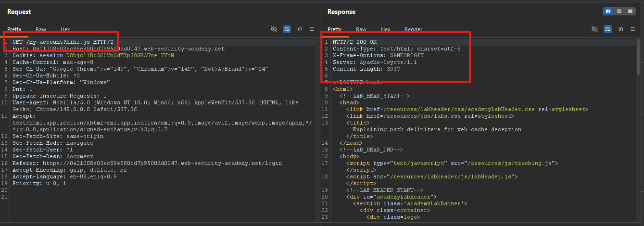Switch Request view to Hex tab

tap(65, 29)
